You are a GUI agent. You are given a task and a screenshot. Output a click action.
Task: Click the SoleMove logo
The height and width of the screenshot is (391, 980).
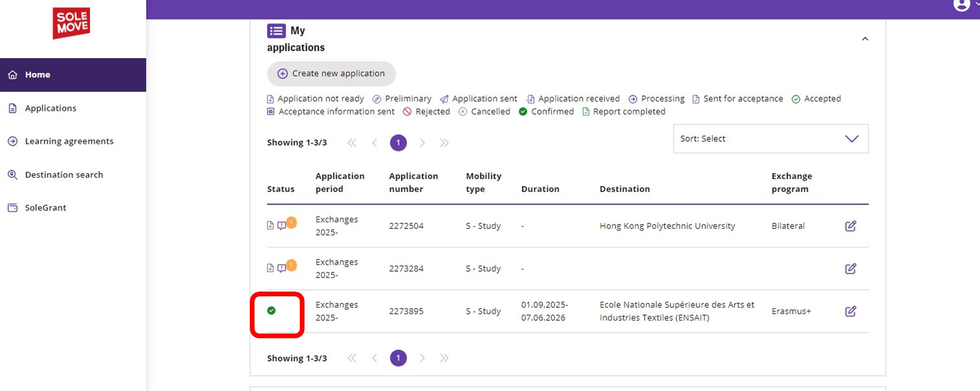(71, 23)
